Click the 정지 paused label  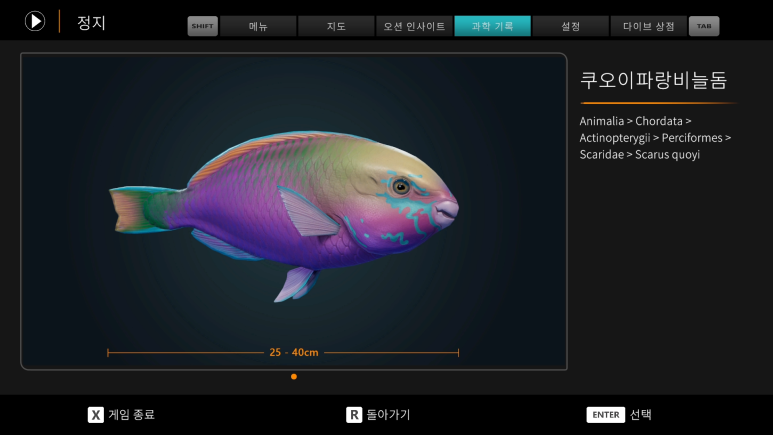pyautogui.click(x=92, y=23)
